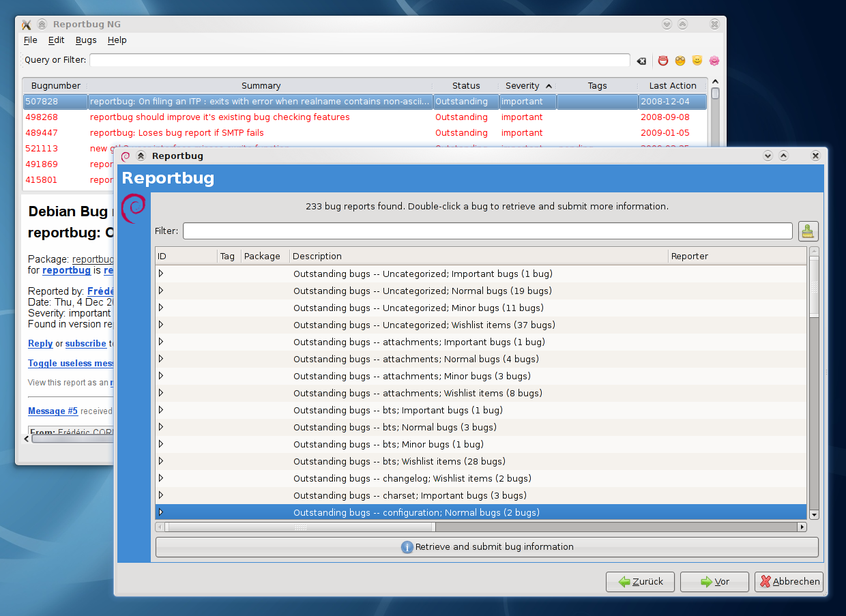This screenshot has width=846, height=616.
Task: Click the Vor forward button
Action: [714, 582]
